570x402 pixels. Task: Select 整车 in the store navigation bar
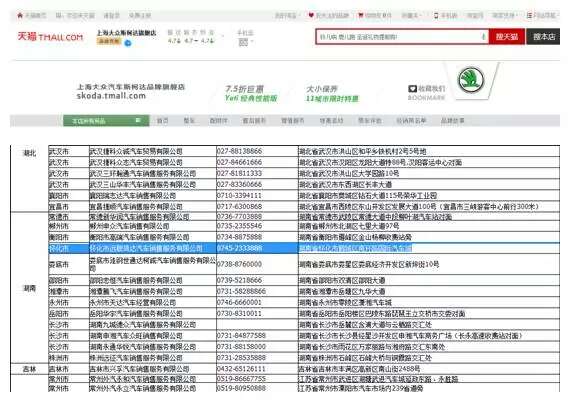(189, 121)
